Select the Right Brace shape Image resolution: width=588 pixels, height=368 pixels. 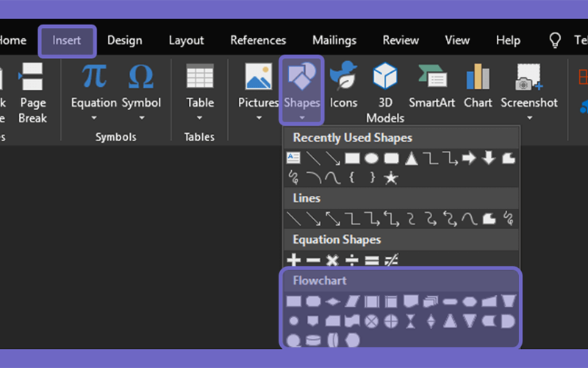click(372, 177)
